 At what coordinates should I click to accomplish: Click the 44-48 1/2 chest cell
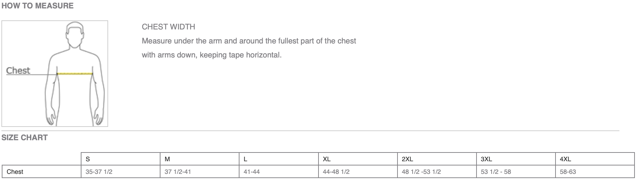(336, 172)
